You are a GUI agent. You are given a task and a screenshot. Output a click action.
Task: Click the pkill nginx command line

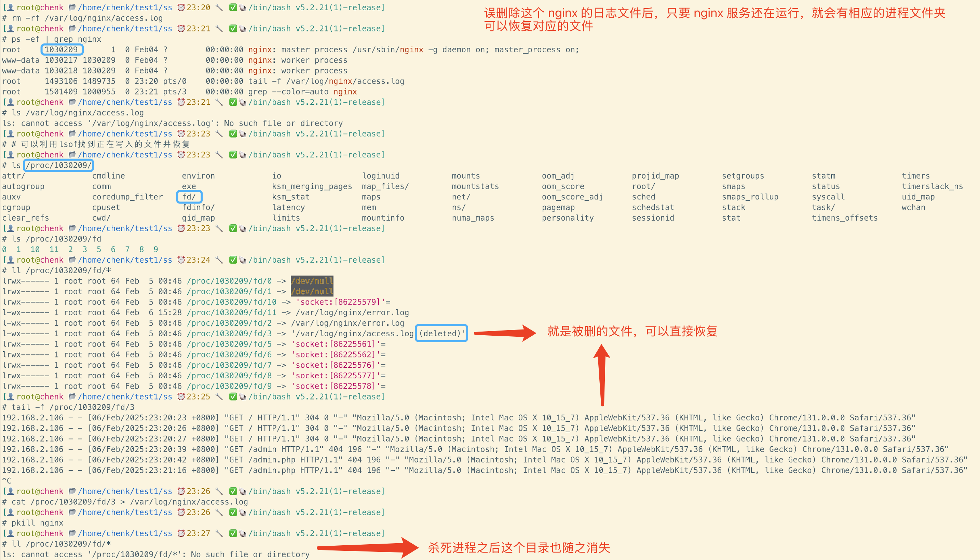(37, 523)
